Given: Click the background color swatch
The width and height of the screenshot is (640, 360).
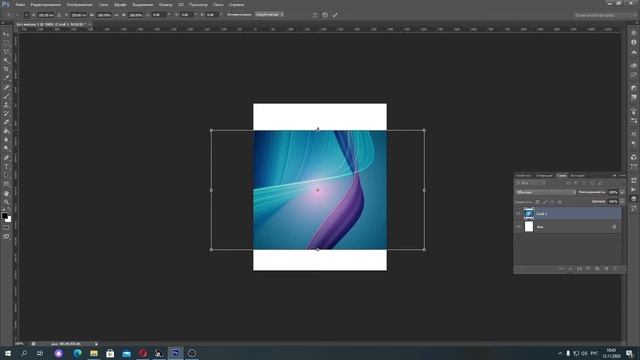Looking at the screenshot, I should click(x=9, y=220).
